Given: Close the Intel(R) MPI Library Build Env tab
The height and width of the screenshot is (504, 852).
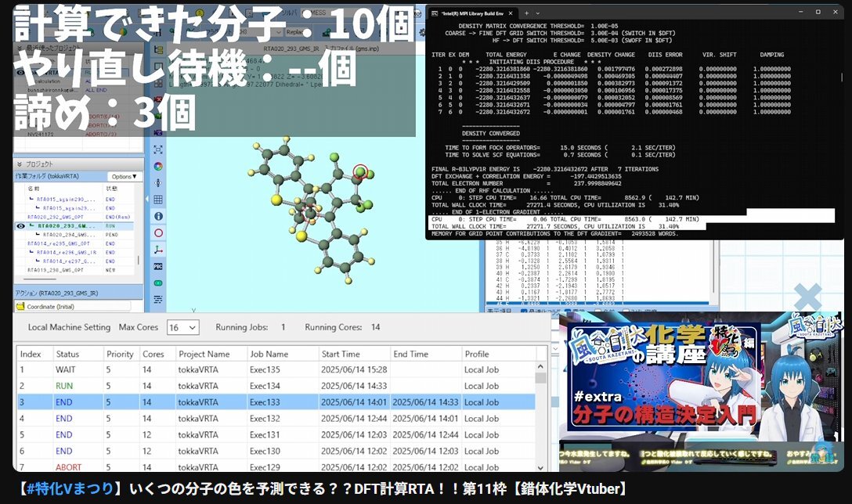Looking at the screenshot, I should [x=511, y=13].
